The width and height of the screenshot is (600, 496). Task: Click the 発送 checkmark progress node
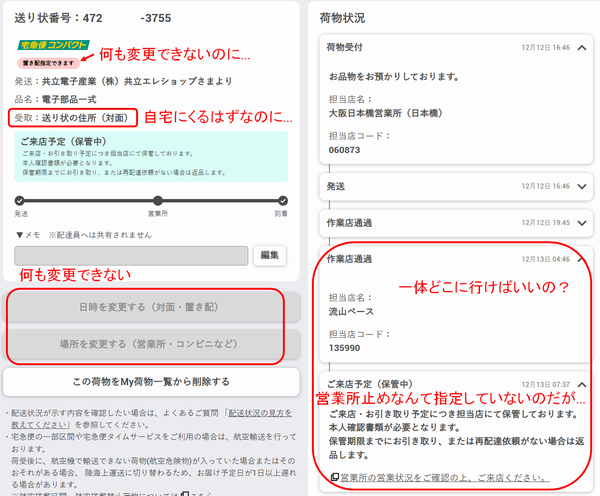(21, 200)
